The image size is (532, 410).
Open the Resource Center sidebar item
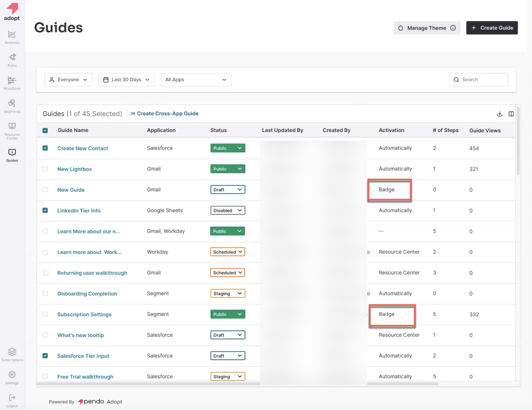click(12, 131)
